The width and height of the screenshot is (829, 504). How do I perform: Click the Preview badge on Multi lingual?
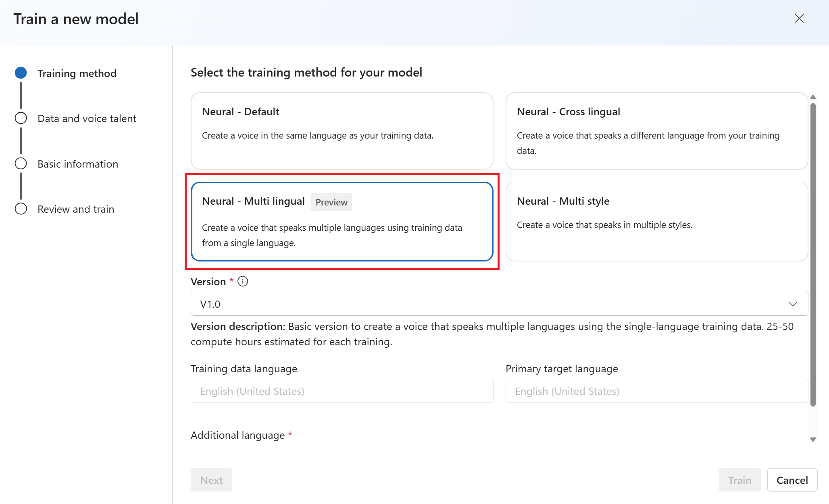pos(331,202)
